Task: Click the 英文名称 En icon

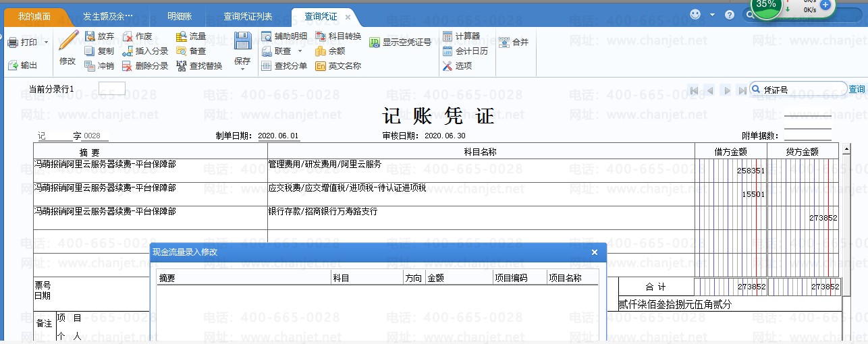Action: 321,65
